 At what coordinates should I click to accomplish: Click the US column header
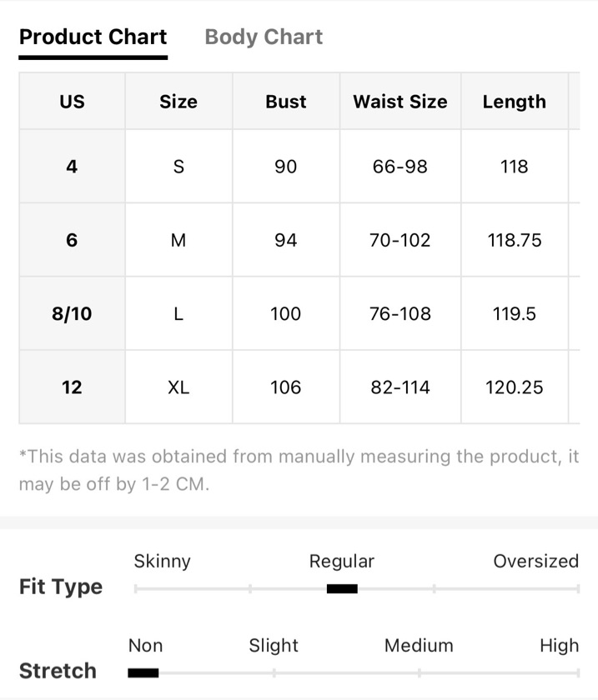tap(72, 102)
